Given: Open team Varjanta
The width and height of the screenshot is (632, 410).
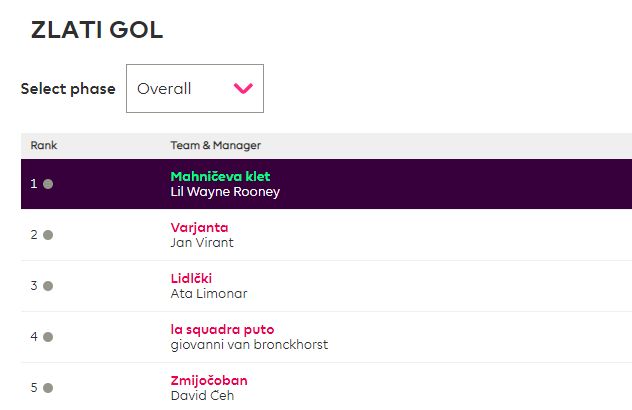Looking at the screenshot, I should coord(199,227).
